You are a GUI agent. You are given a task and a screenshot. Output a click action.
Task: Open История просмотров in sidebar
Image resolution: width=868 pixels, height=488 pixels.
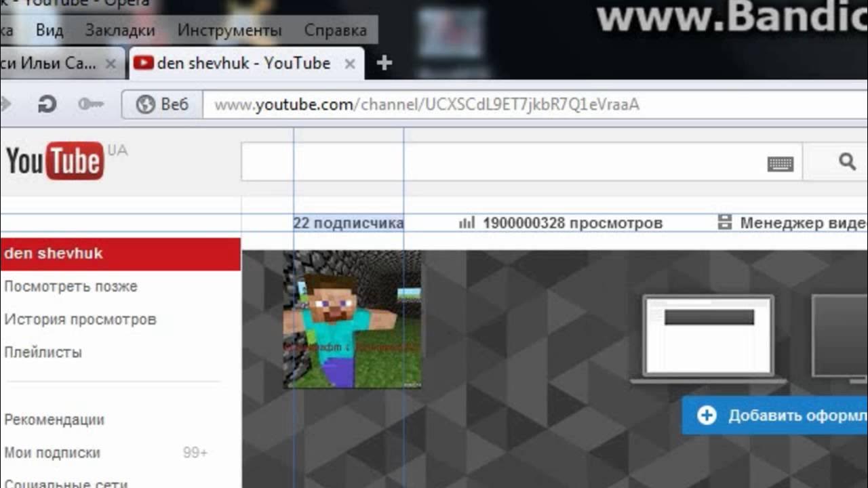80,319
